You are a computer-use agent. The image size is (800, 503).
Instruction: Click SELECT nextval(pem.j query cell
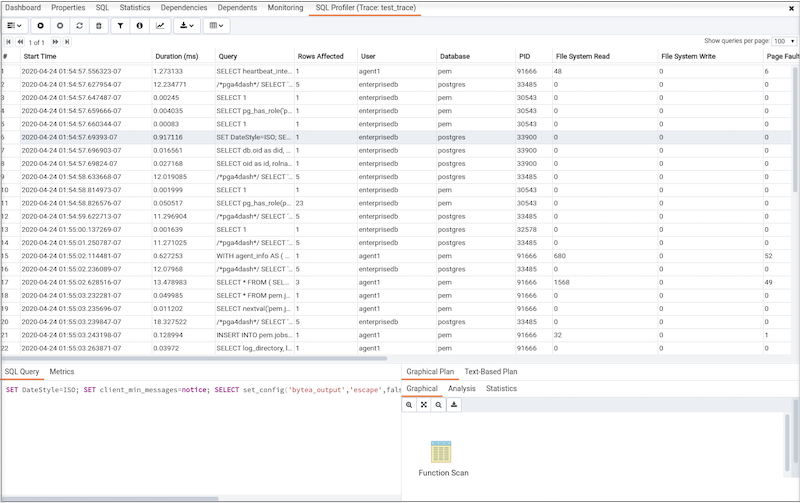254,309
